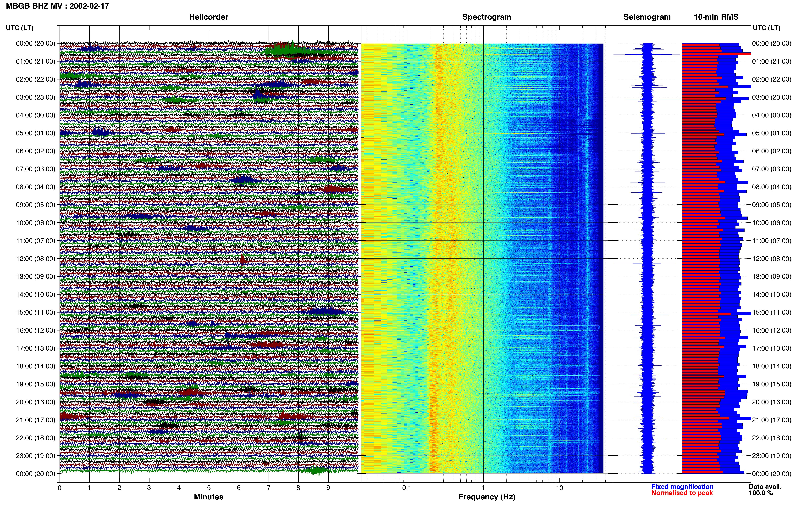Select left time label '04:00 (00:00)'
Screen dimensions: 812x508
pyautogui.click(x=36, y=115)
